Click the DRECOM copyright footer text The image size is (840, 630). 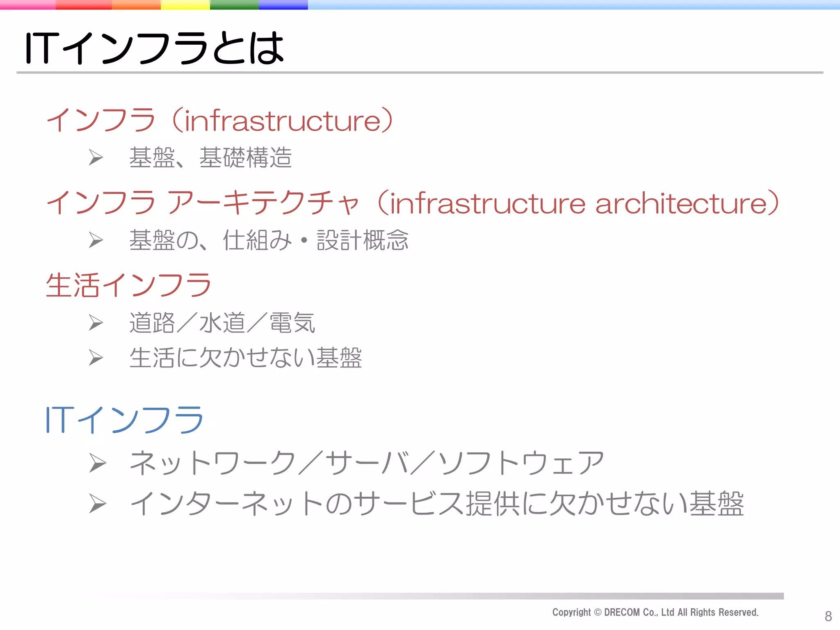coord(655,612)
